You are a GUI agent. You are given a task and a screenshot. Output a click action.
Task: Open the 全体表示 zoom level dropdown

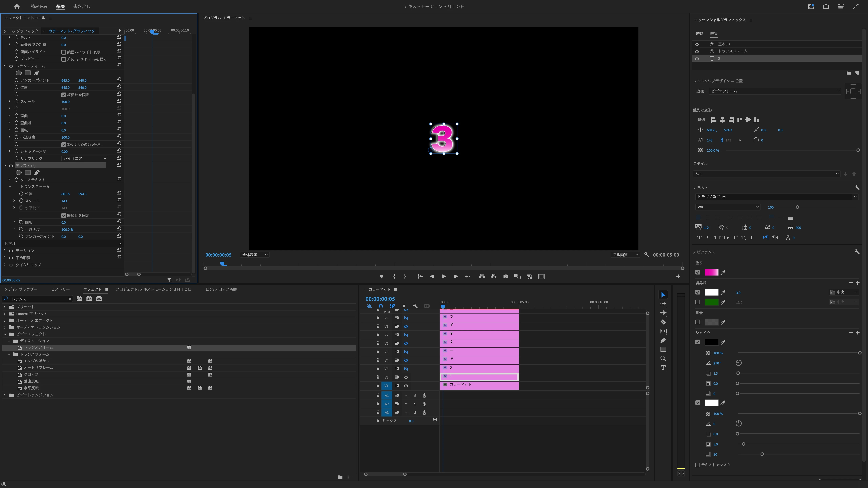click(x=255, y=255)
